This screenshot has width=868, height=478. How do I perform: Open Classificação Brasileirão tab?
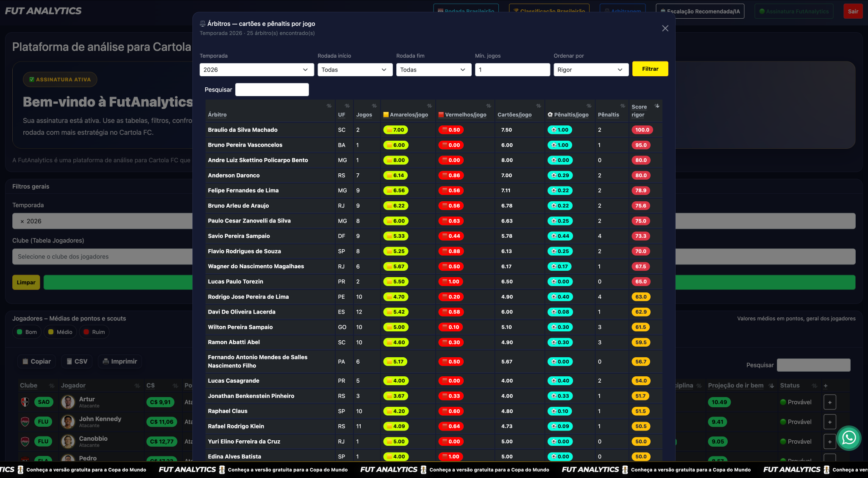[549, 11]
